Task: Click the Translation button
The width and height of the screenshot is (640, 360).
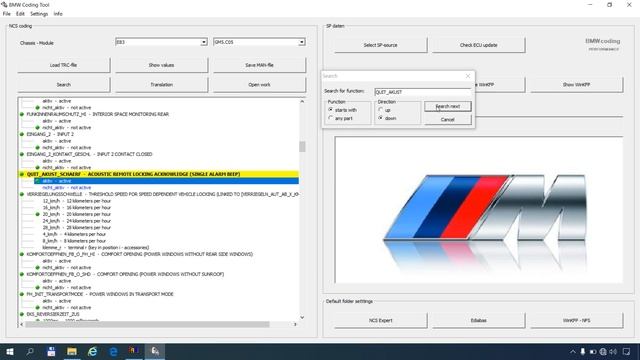Action: pos(161,84)
